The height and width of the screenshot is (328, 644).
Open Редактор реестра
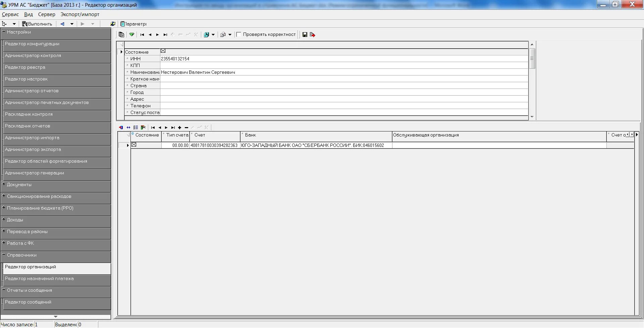pos(57,69)
